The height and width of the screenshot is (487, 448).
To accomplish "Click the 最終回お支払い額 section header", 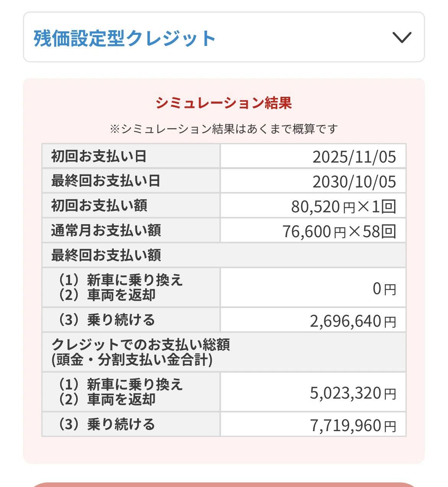I will 224,255.
